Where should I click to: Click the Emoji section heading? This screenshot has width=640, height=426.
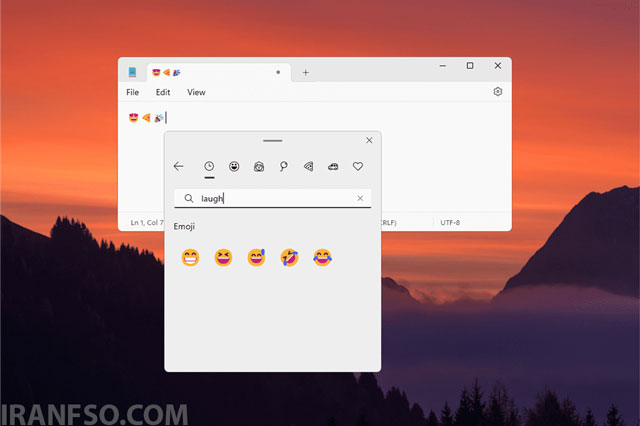click(184, 226)
